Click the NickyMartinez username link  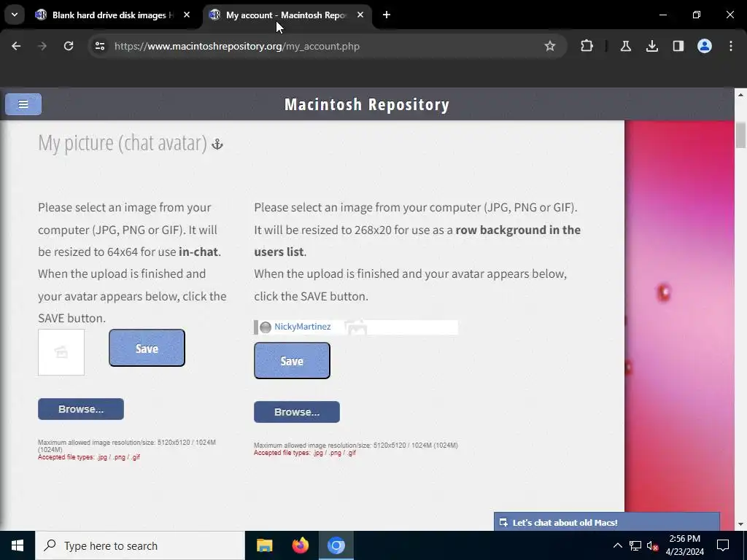point(303,327)
